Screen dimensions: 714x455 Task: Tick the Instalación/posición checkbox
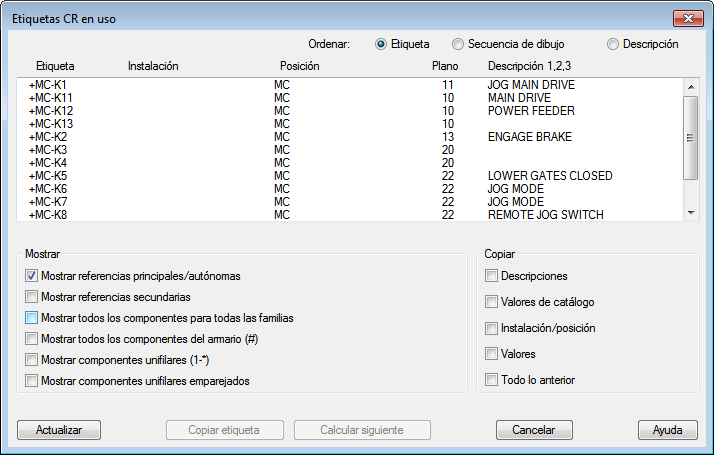coord(491,328)
